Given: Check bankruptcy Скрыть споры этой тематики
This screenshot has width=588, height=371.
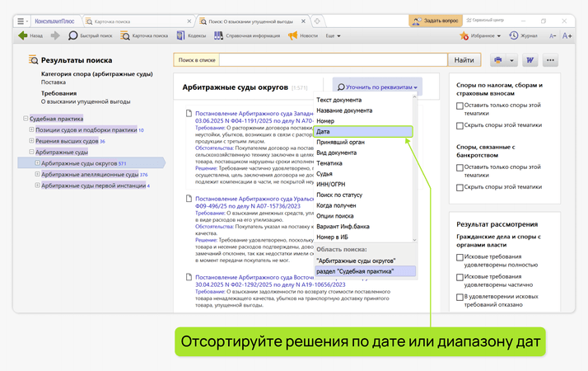Looking at the screenshot, I should pos(460,187).
